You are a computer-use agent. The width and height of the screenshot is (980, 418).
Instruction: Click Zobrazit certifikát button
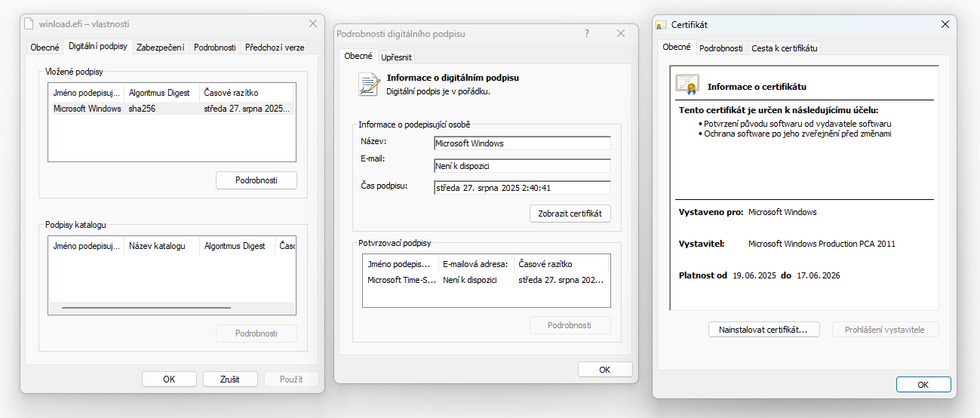coord(570,214)
